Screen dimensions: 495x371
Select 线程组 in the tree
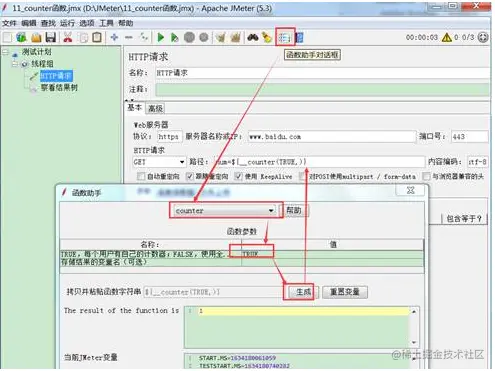(42, 64)
